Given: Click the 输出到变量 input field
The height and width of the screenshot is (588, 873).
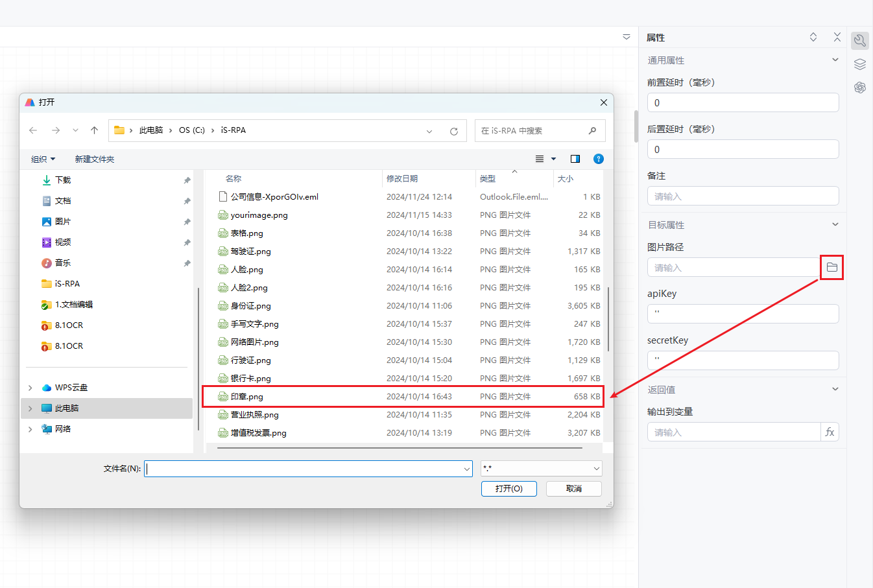Looking at the screenshot, I should click(734, 432).
